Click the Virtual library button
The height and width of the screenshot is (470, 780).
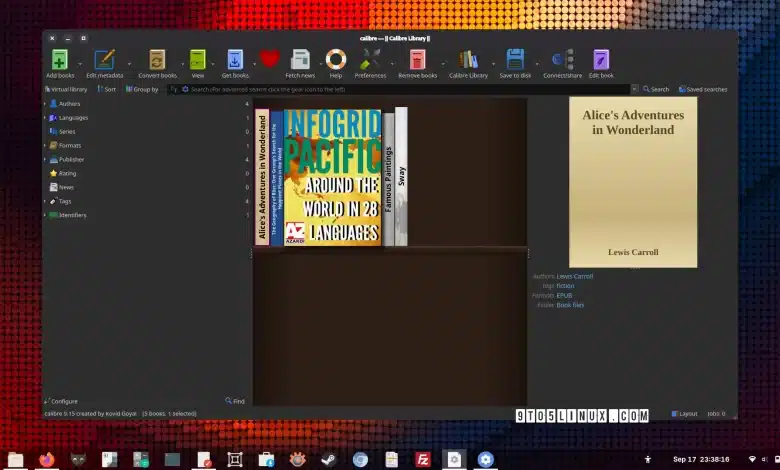[x=66, y=90]
